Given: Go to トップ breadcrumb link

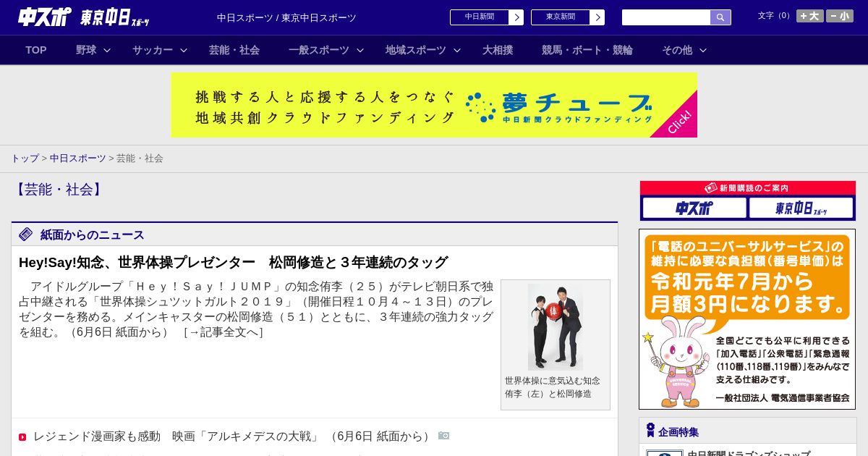Looking at the screenshot, I should click(x=25, y=159).
